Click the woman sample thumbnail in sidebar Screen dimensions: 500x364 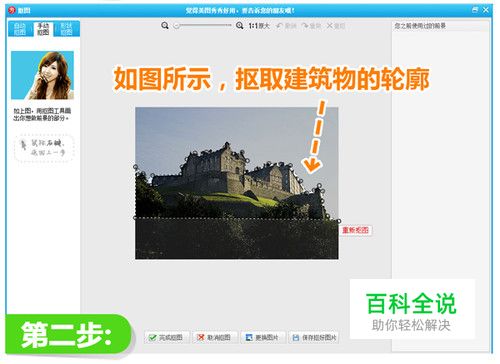42,75
